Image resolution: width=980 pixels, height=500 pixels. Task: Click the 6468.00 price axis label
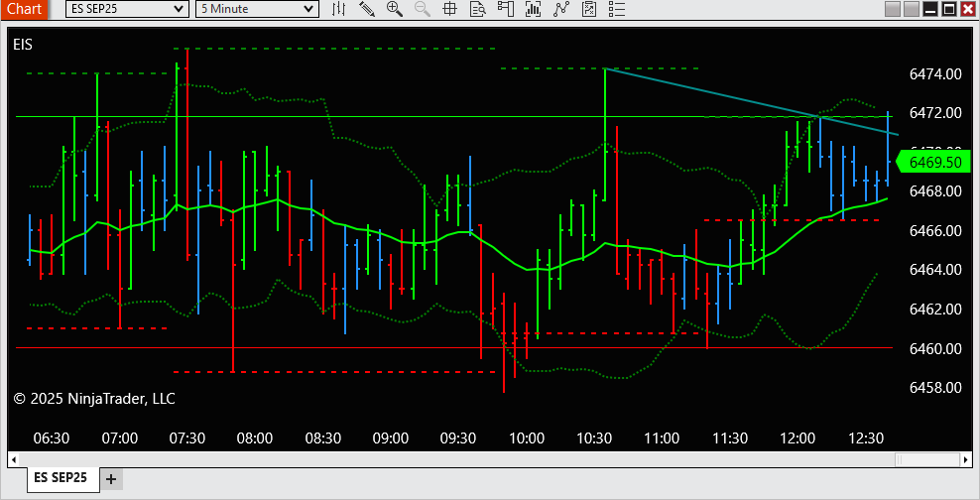(935, 191)
